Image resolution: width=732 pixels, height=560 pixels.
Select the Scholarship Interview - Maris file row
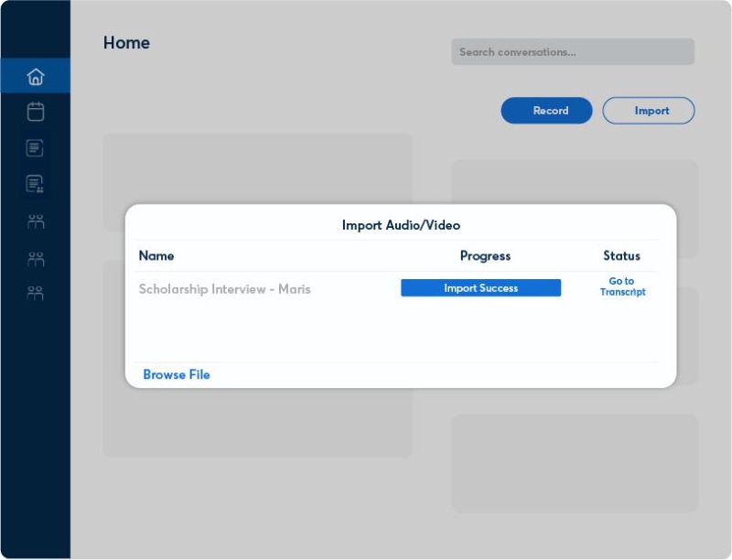tap(225, 289)
